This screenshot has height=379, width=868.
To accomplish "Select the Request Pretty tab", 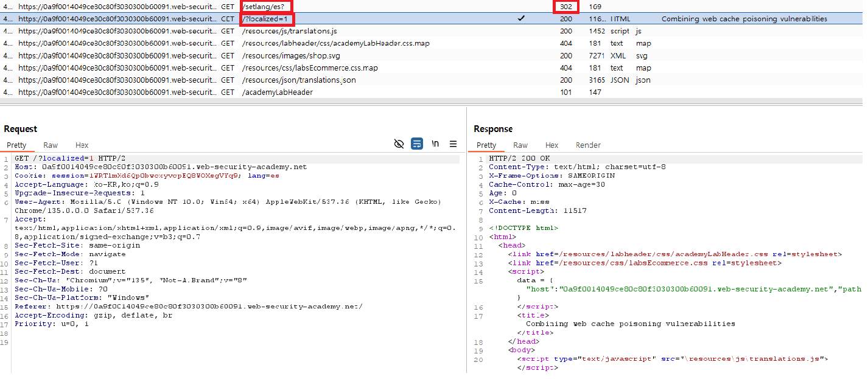I will [16, 145].
